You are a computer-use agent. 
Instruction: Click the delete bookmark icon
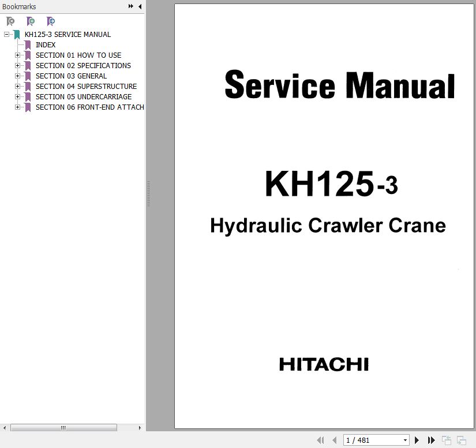coord(10,21)
